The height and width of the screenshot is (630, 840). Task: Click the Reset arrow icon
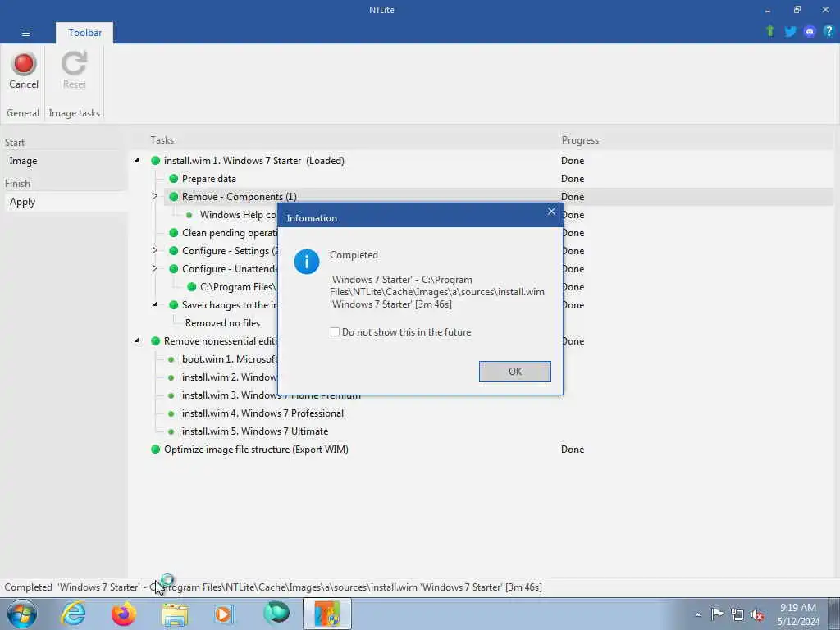pyautogui.click(x=74, y=63)
